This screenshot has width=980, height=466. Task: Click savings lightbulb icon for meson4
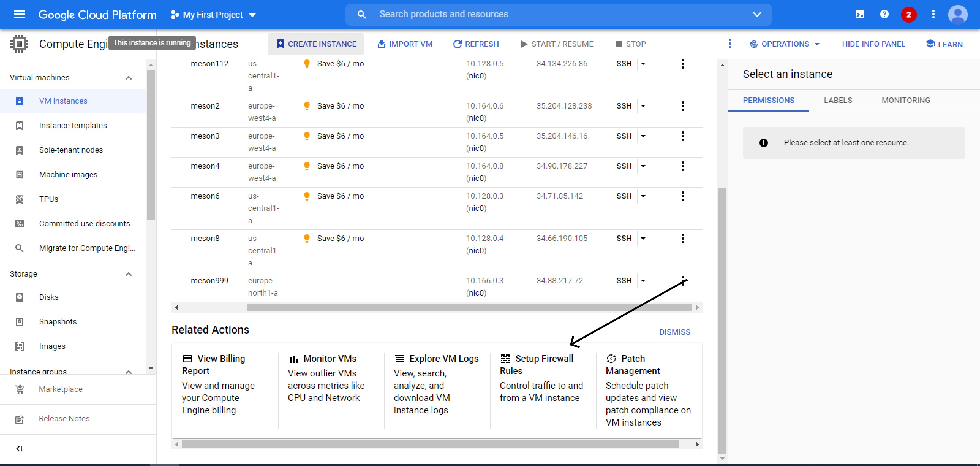pos(307,166)
